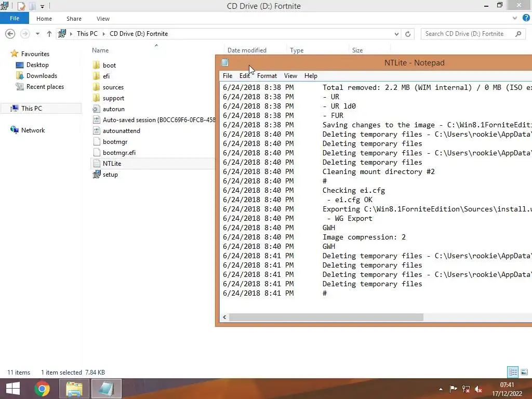
Task: Open the Notepad Edit menu
Action: (x=244, y=76)
